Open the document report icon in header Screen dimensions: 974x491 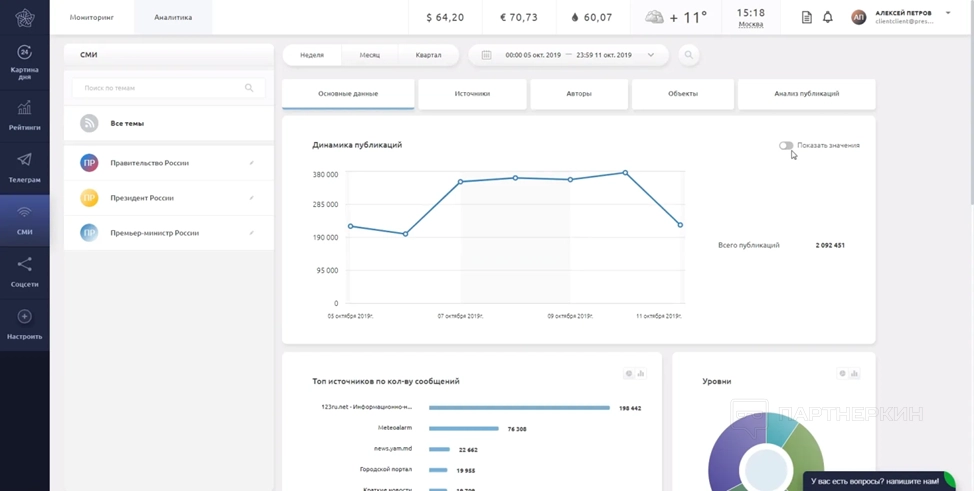(x=807, y=18)
